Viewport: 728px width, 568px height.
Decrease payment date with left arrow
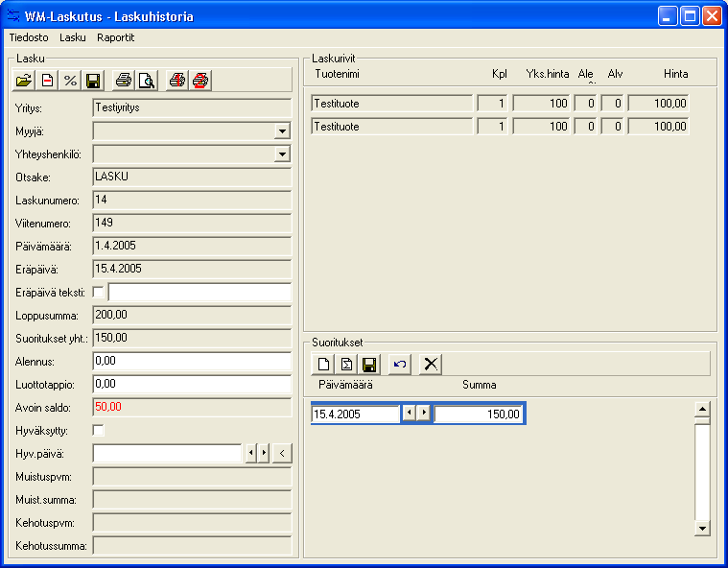pos(409,413)
